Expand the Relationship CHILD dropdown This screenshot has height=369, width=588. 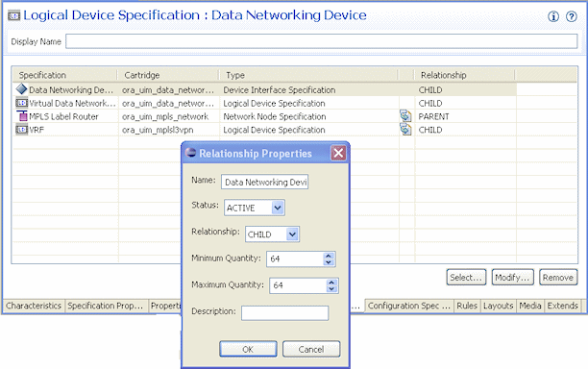point(292,234)
